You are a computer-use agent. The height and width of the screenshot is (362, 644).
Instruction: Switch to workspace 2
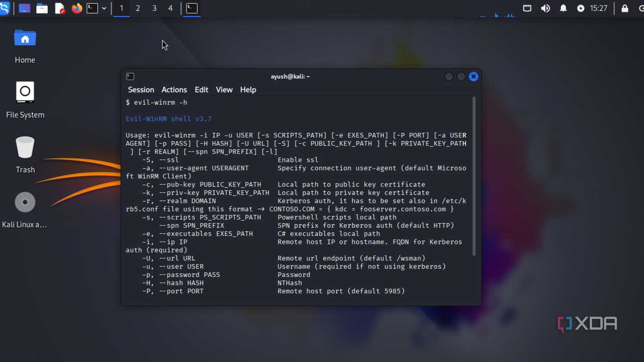[x=138, y=8]
